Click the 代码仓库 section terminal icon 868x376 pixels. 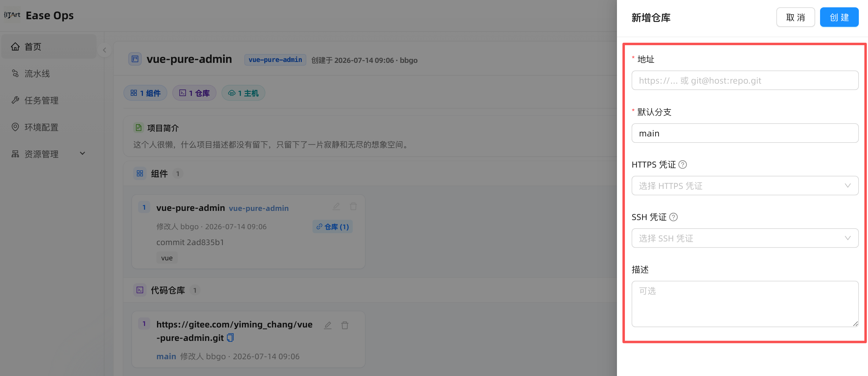[x=140, y=290]
